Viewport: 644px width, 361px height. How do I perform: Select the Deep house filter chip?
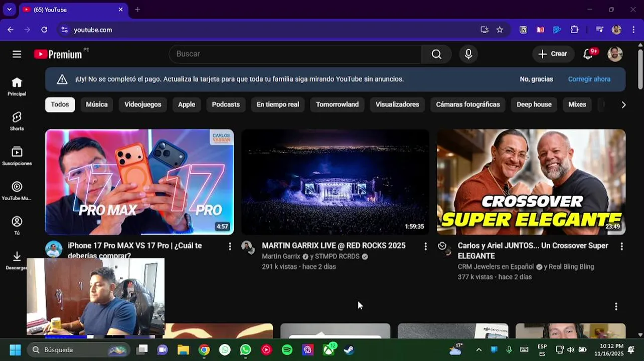click(534, 104)
